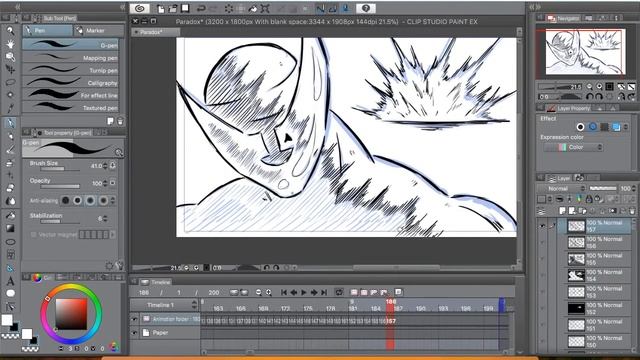Click the Navigator zoom slider
640x360 pixels.
pos(560,87)
